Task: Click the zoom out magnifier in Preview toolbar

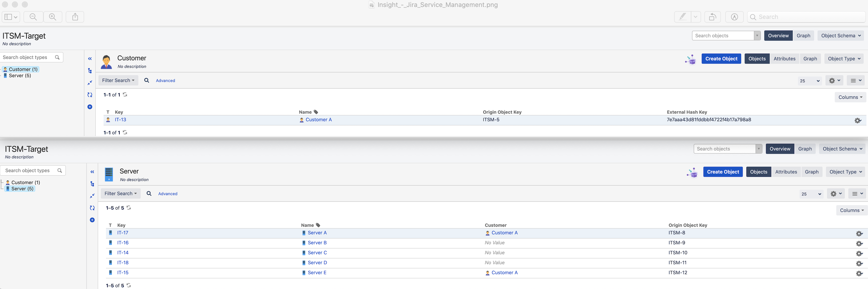Action: (33, 17)
